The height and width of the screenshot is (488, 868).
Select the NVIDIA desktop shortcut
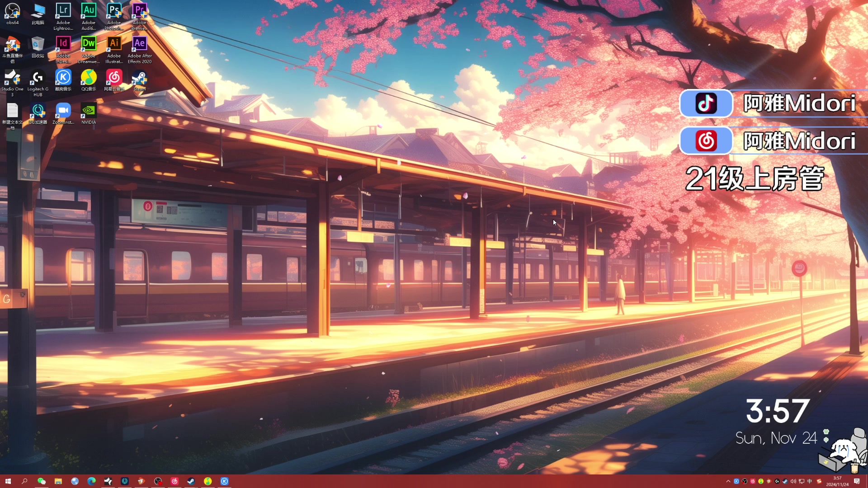tap(89, 113)
